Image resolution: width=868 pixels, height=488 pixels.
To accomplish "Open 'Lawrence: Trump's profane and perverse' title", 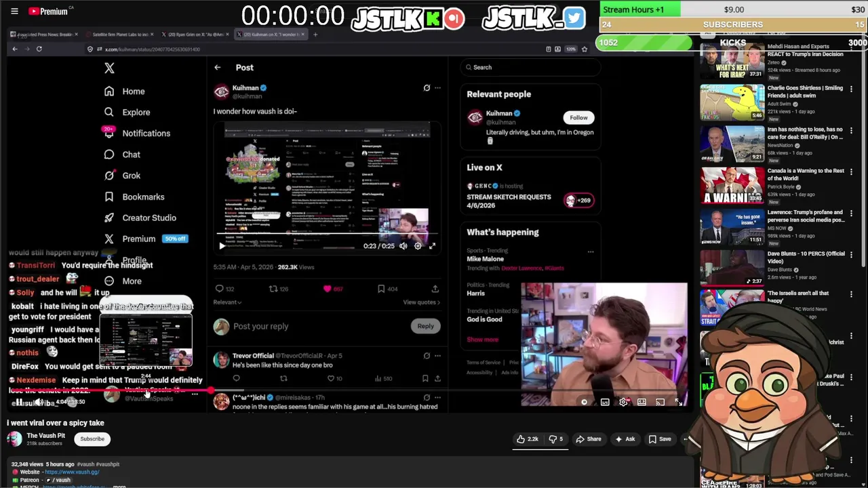I will point(806,216).
